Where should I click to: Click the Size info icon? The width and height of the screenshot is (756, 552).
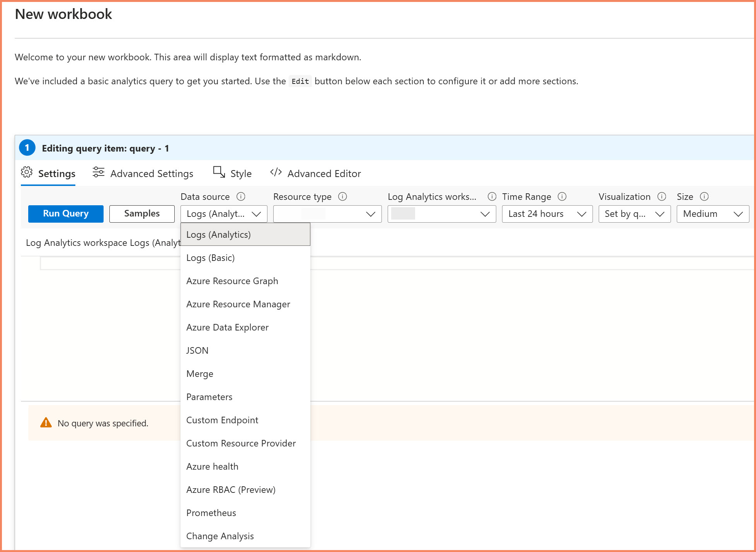pyautogui.click(x=704, y=196)
